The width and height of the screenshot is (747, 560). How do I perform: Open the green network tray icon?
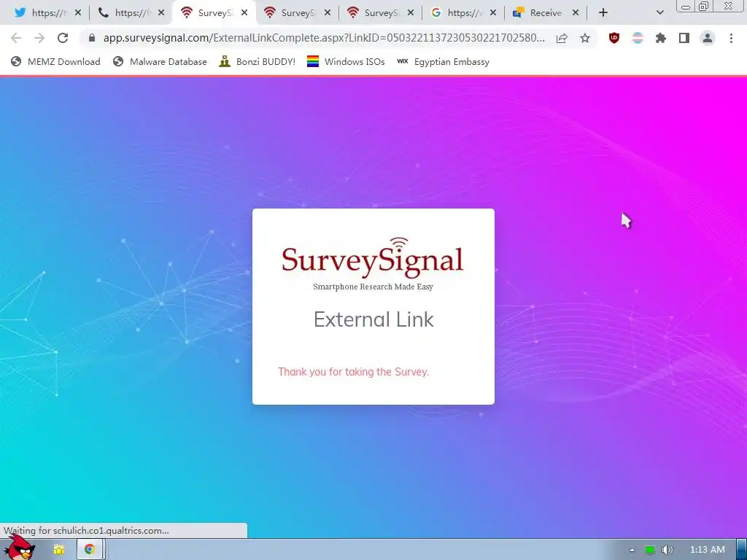click(650, 550)
